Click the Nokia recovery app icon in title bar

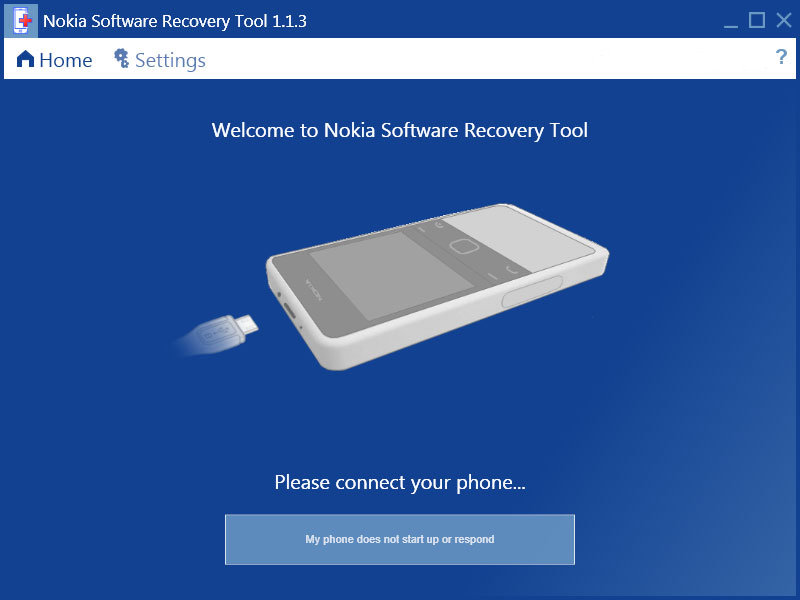pos(21,21)
